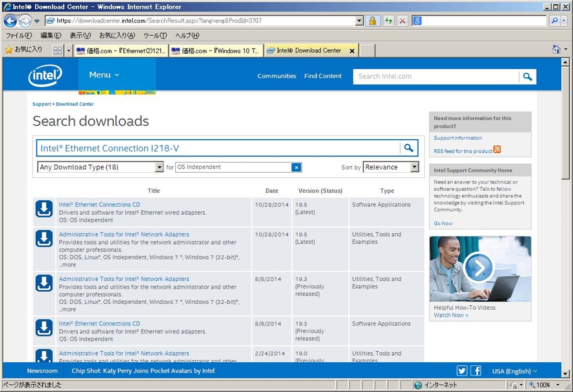Open Chip Shot Katy Perry news link
This screenshot has height=392, width=573.
click(143, 371)
